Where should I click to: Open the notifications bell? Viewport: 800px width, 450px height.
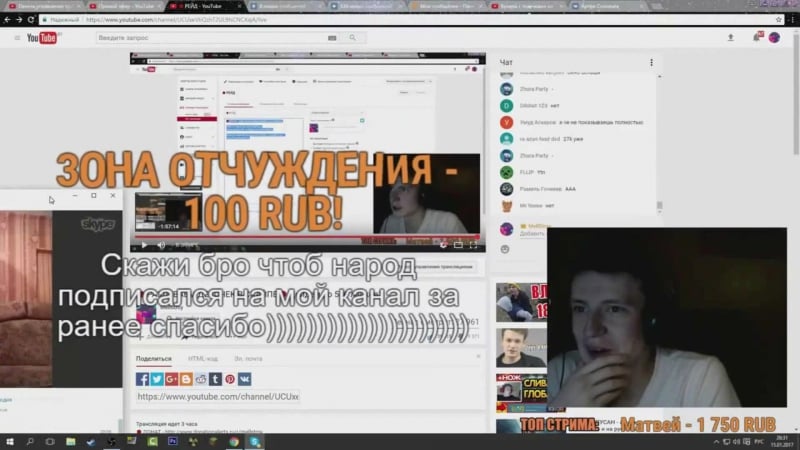[x=758, y=37]
